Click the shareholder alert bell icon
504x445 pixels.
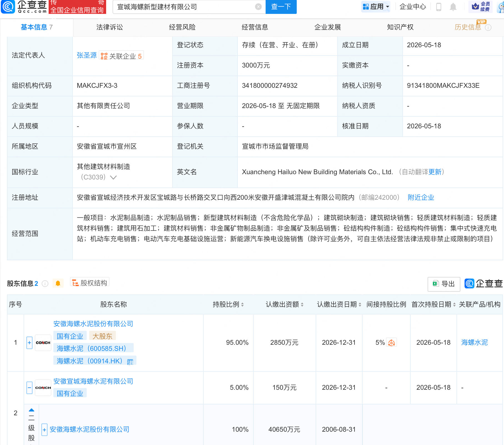[x=58, y=283]
